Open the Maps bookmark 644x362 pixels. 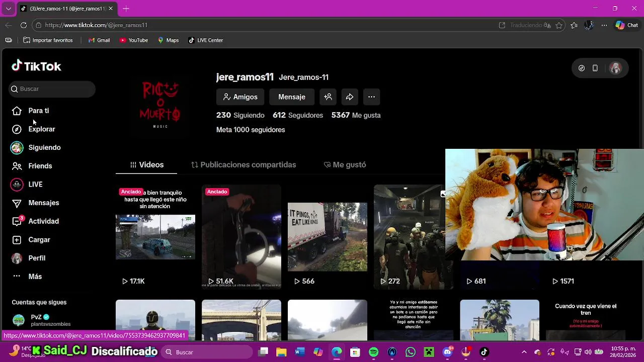tap(168, 40)
